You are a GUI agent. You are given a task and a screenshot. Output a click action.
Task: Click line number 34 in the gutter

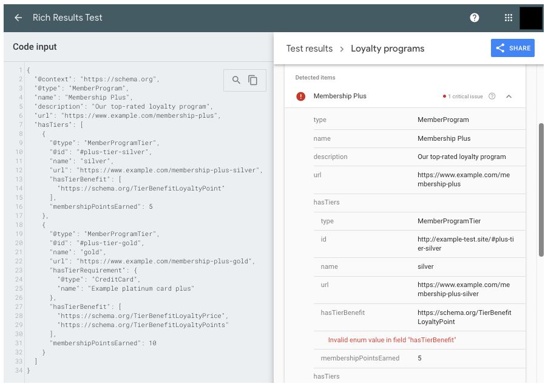pos(19,370)
